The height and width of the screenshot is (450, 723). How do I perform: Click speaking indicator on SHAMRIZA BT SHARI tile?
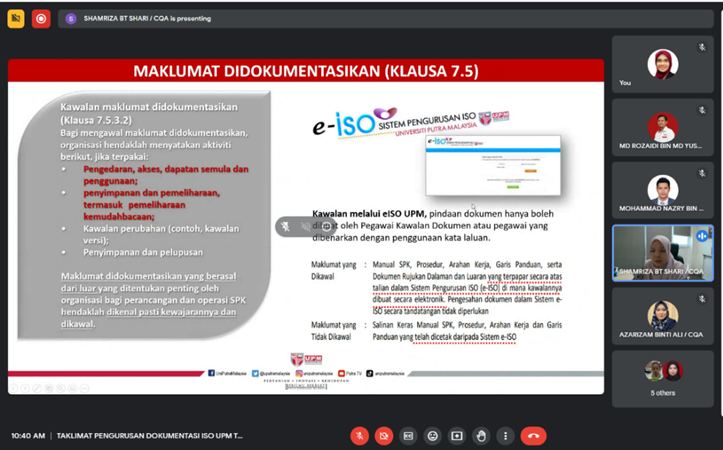point(702,236)
